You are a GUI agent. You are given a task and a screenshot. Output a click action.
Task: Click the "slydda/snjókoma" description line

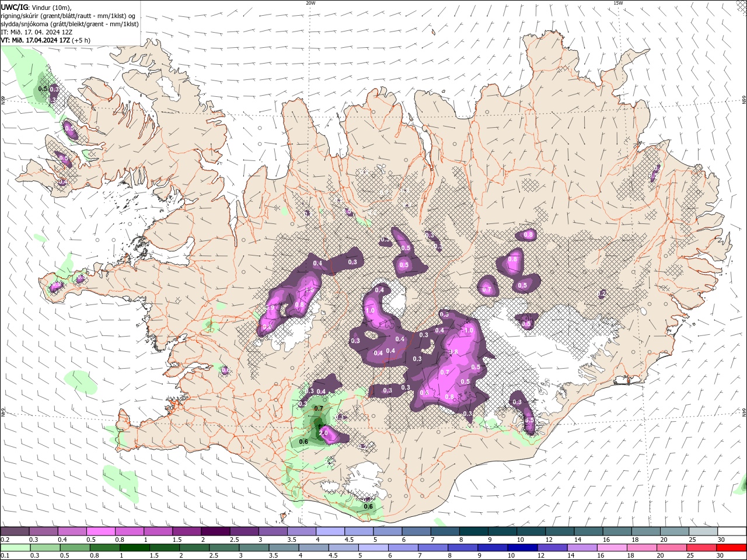pyautogui.click(x=69, y=24)
